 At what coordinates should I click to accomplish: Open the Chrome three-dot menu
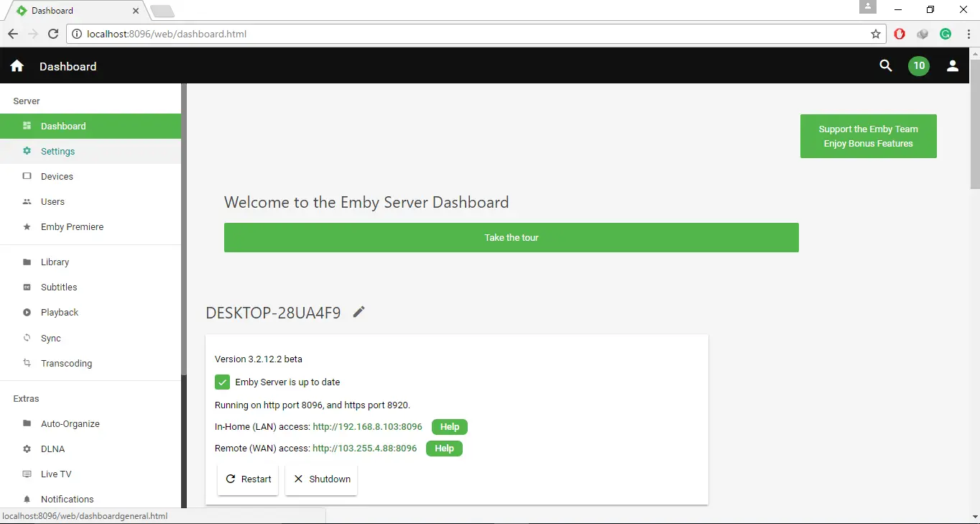(x=969, y=34)
